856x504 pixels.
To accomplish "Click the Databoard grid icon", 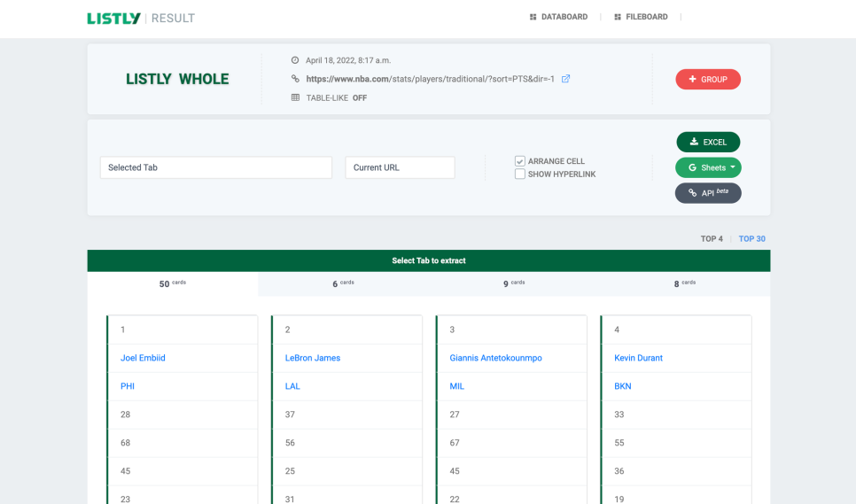I will (533, 17).
